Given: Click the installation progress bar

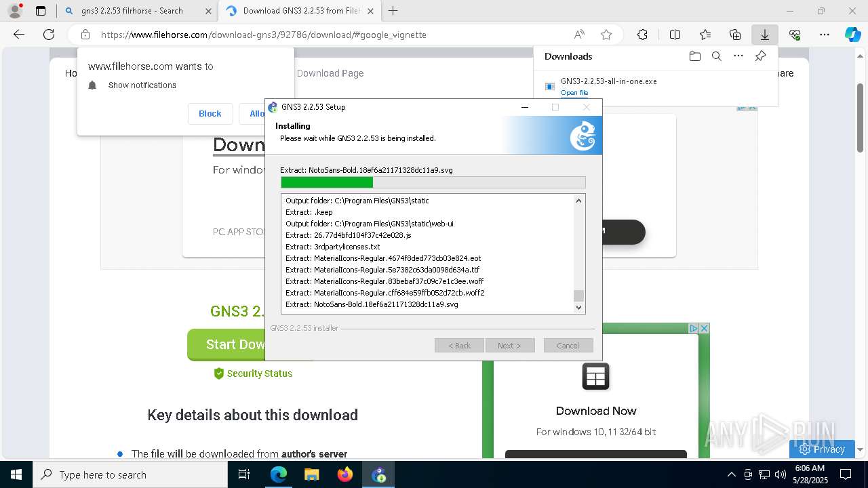Looking at the screenshot, I should 433,182.
